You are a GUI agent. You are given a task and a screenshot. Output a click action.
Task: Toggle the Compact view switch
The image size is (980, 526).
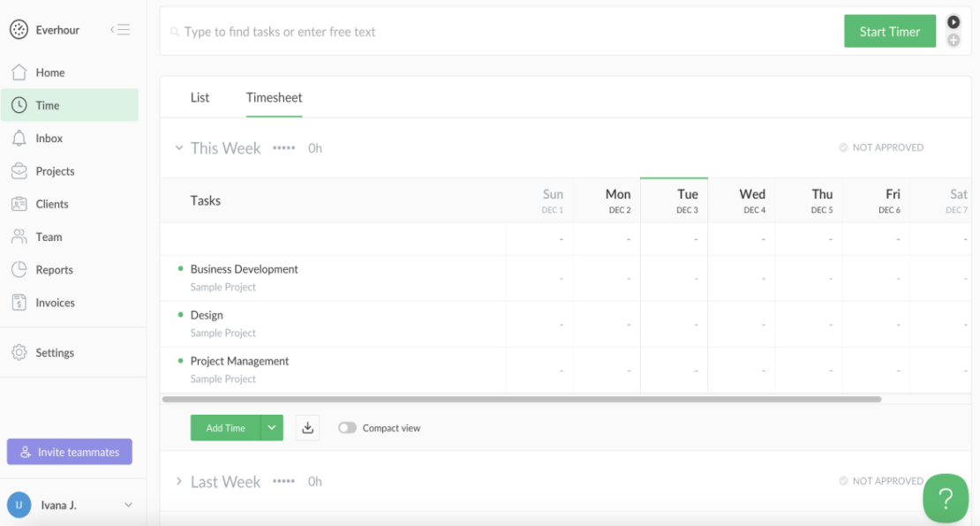(x=347, y=428)
